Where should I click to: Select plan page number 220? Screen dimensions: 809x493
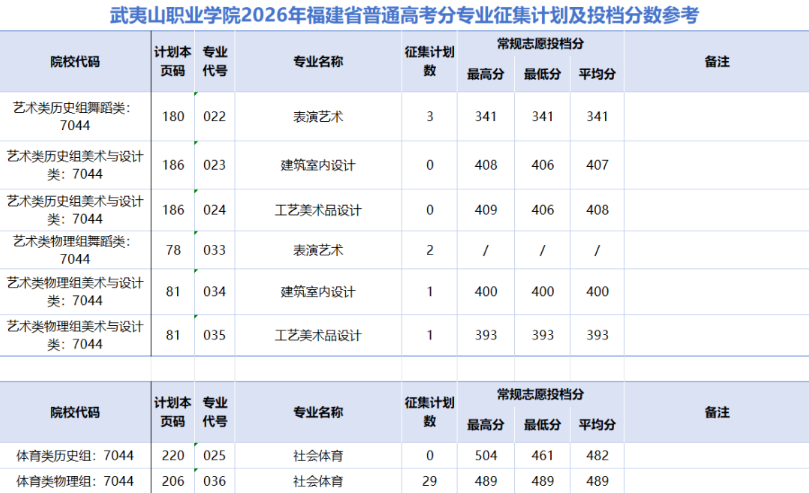point(173,455)
